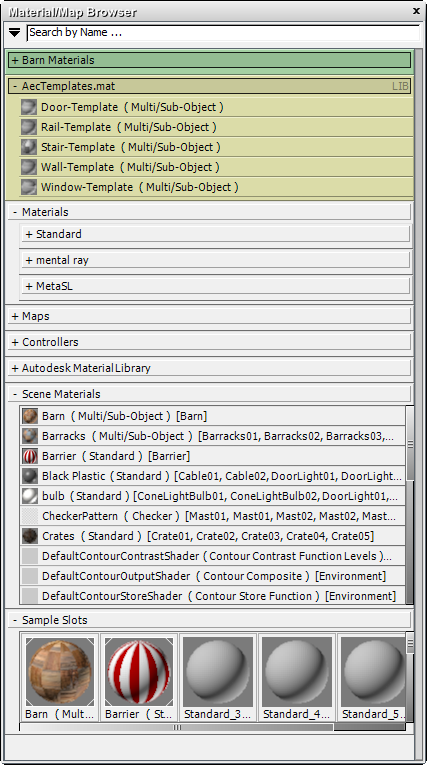427x765 pixels.
Task: Expand the Autodesk Material Library group
Action: (x=209, y=368)
